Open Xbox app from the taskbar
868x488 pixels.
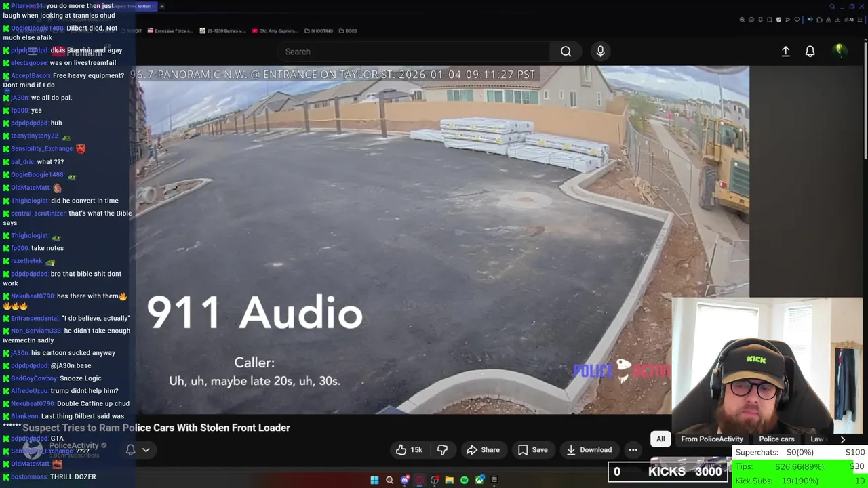(479, 480)
